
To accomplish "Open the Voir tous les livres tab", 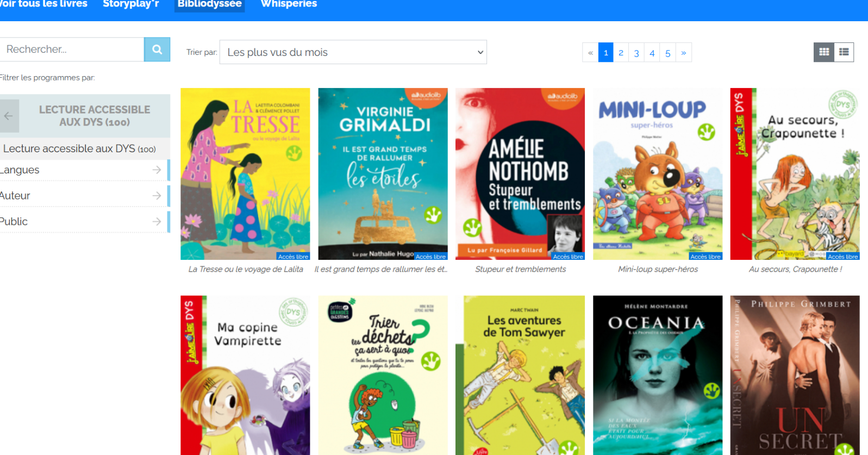I will (43, 4).
